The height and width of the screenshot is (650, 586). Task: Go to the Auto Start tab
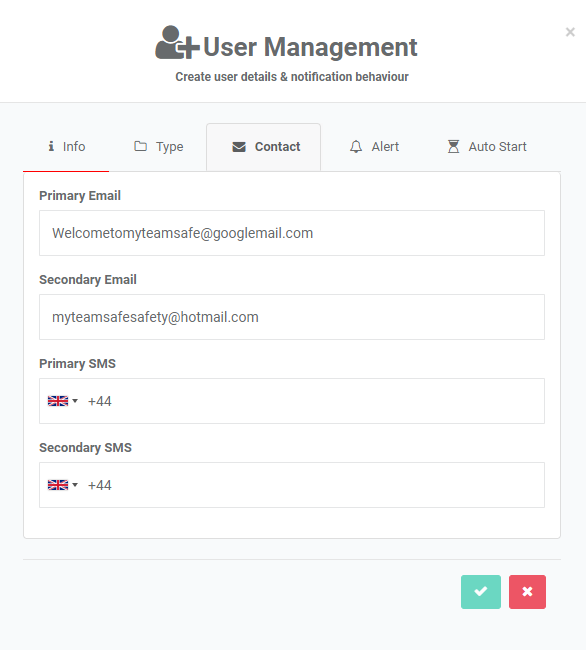[x=487, y=147]
